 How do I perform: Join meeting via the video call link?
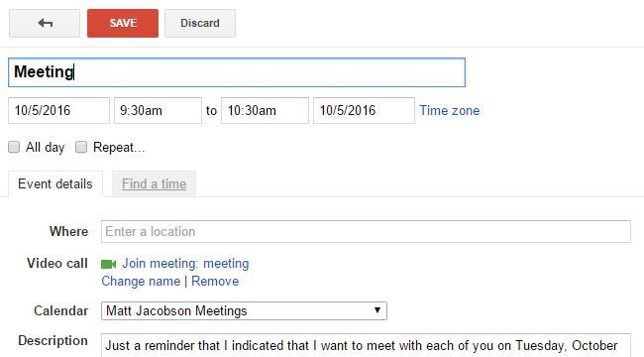click(185, 263)
